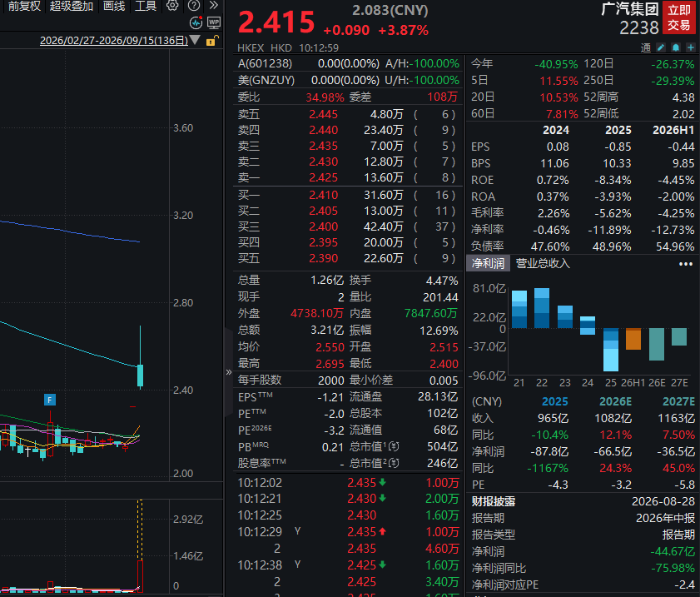The image size is (700, 597).
Task: Click bell alert icon
Action: 676,47
